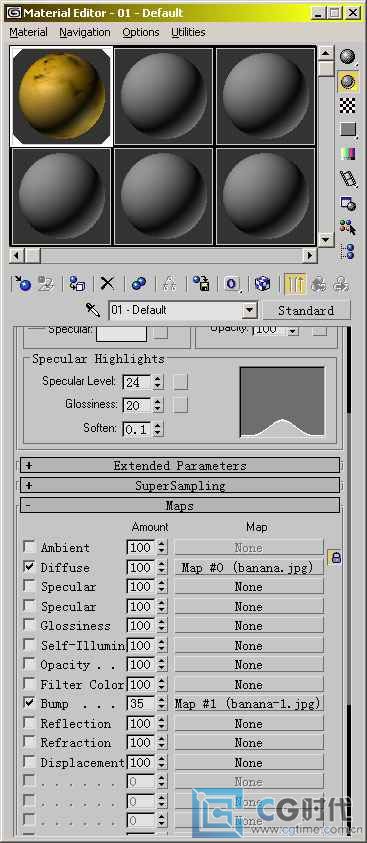Click the Opacity row None map button

coord(249,665)
